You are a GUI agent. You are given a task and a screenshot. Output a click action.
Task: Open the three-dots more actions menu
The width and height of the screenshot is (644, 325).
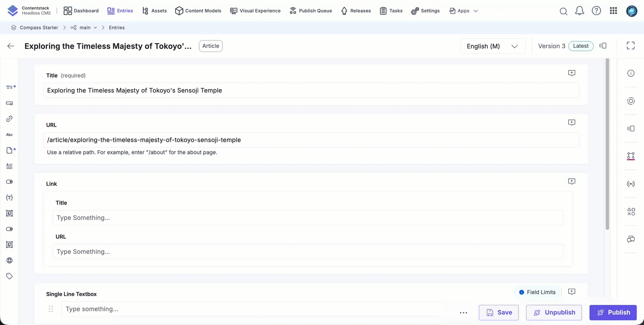coord(464,313)
